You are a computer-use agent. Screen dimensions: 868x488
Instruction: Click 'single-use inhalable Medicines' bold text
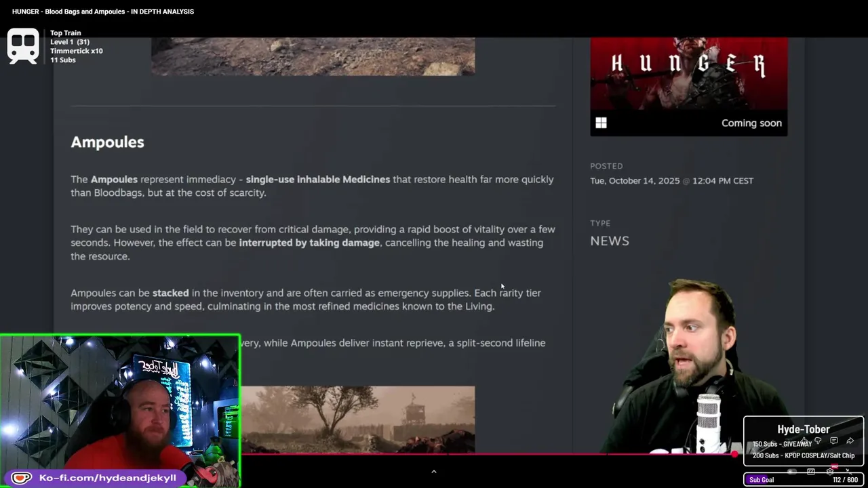(318, 180)
